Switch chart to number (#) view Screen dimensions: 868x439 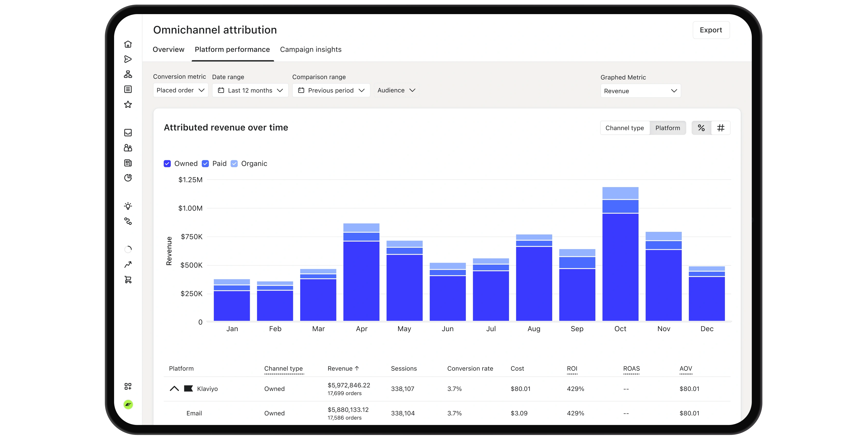point(721,128)
